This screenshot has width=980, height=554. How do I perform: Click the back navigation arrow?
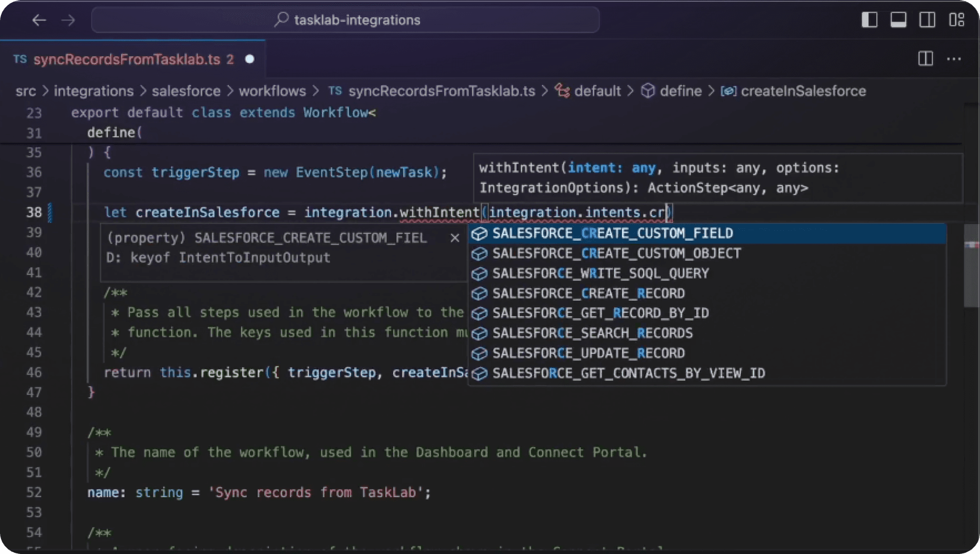coord(40,20)
